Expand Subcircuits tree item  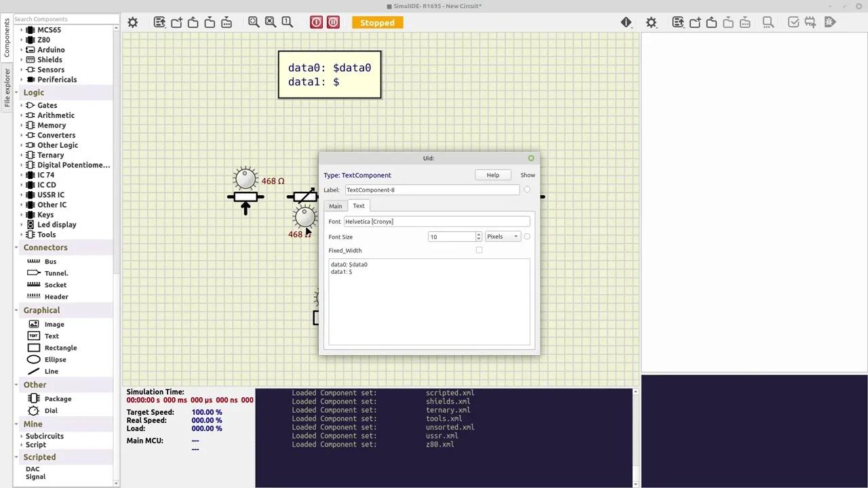[22, 436]
